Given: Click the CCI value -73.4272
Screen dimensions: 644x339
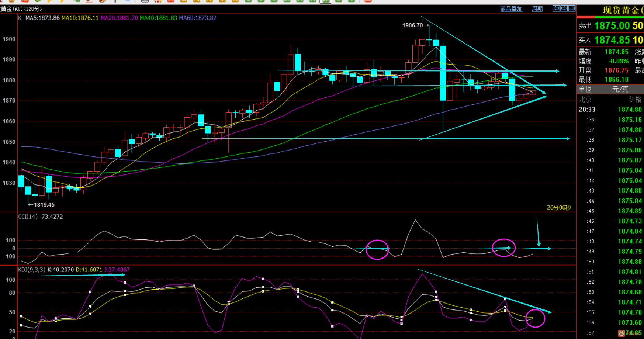Looking at the screenshot, I should 51,217.
